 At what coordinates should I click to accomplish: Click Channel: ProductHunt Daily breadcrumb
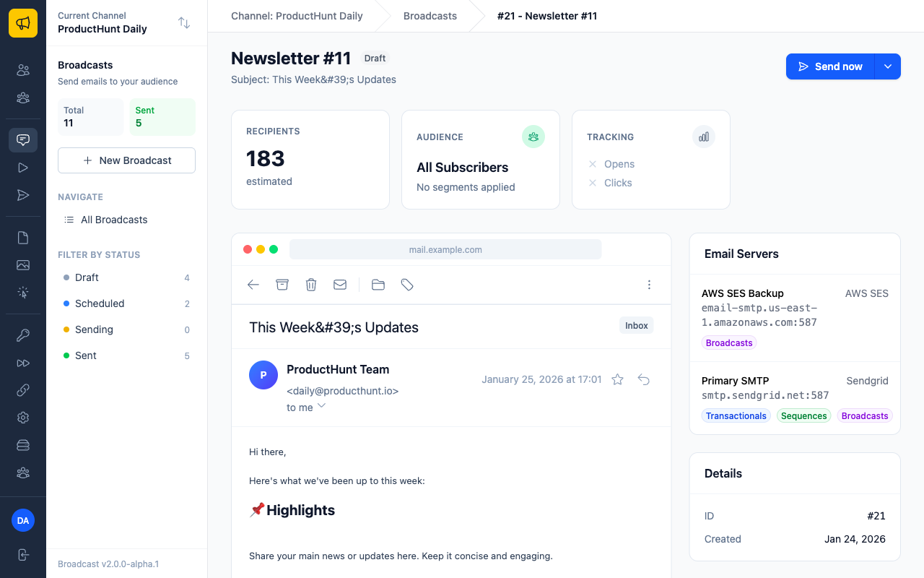(x=297, y=16)
